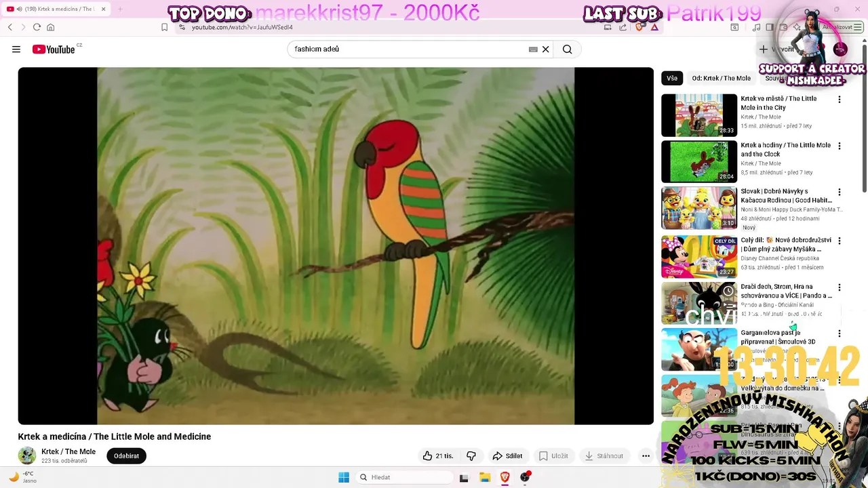868x488 pixels.
Task: Open more actions ellipsis under video
Action: click(646, 456)
